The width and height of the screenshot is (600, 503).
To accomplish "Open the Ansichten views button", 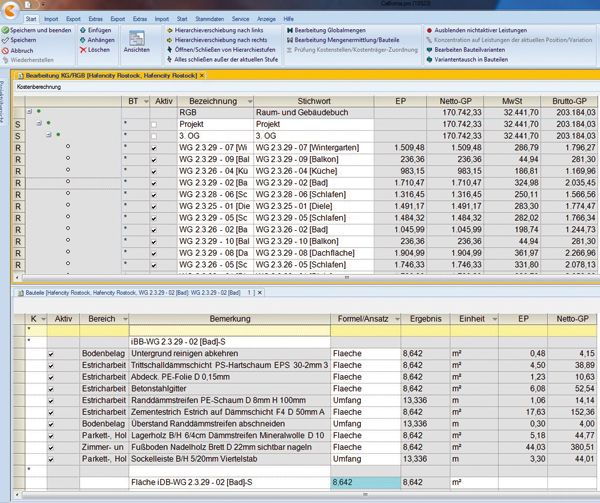I will tap(136, 40).
